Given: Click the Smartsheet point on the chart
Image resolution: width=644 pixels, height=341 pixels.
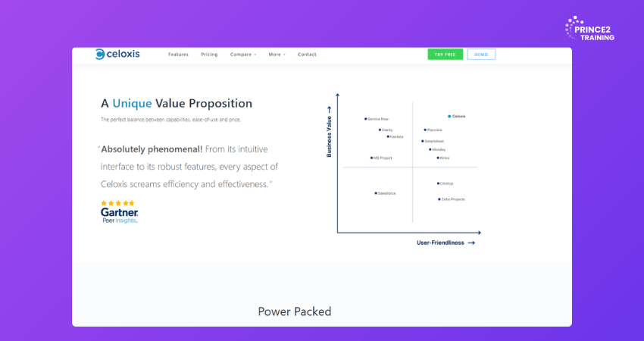Looking at the screenshot, I should (423, 141).
